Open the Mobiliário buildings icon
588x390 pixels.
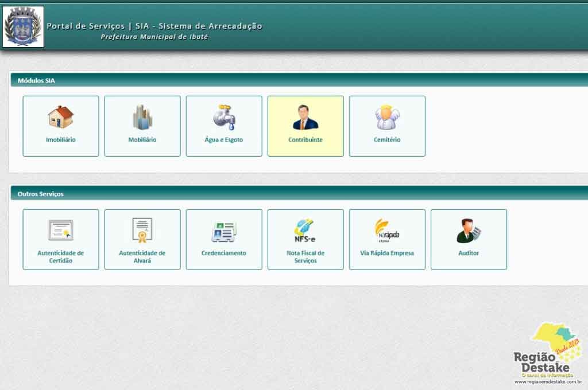click(142, 117)
